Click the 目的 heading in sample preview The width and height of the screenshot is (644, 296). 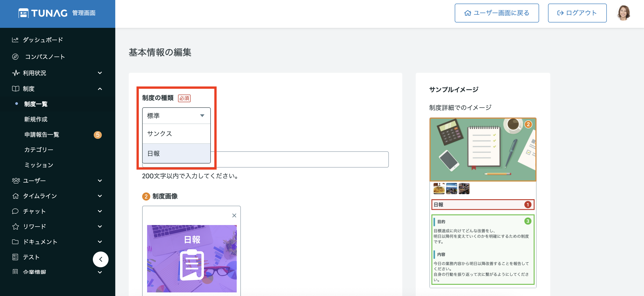tap(441, 222)
